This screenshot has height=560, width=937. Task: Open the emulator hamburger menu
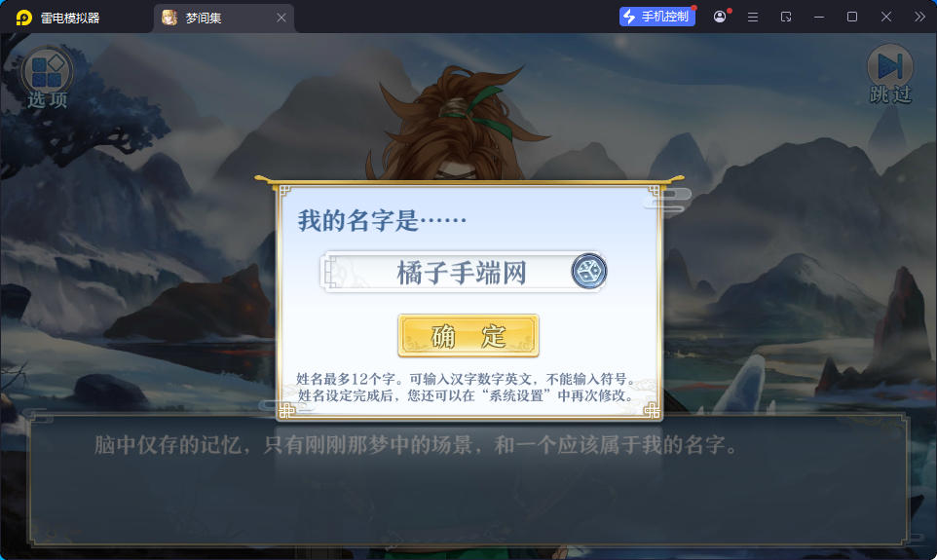pos(753,17)
